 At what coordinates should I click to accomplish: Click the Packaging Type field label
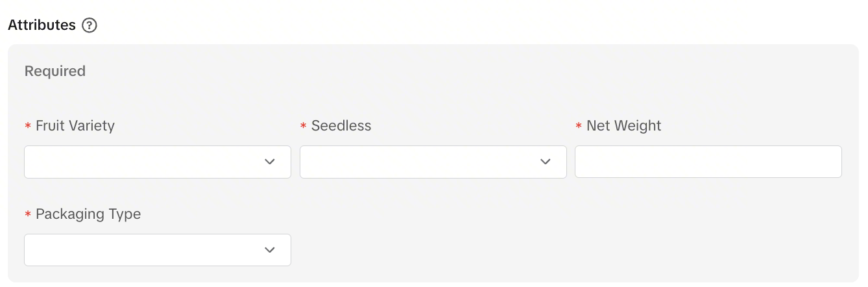pyautogui.click(x=88, y=214)
